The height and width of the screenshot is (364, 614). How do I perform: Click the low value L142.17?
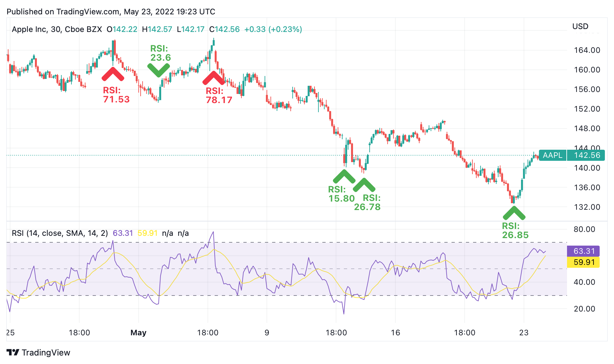coord(191,29)
